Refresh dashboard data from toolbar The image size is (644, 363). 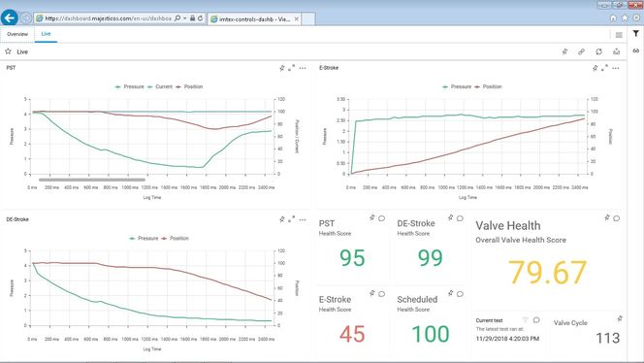point(598,51)
